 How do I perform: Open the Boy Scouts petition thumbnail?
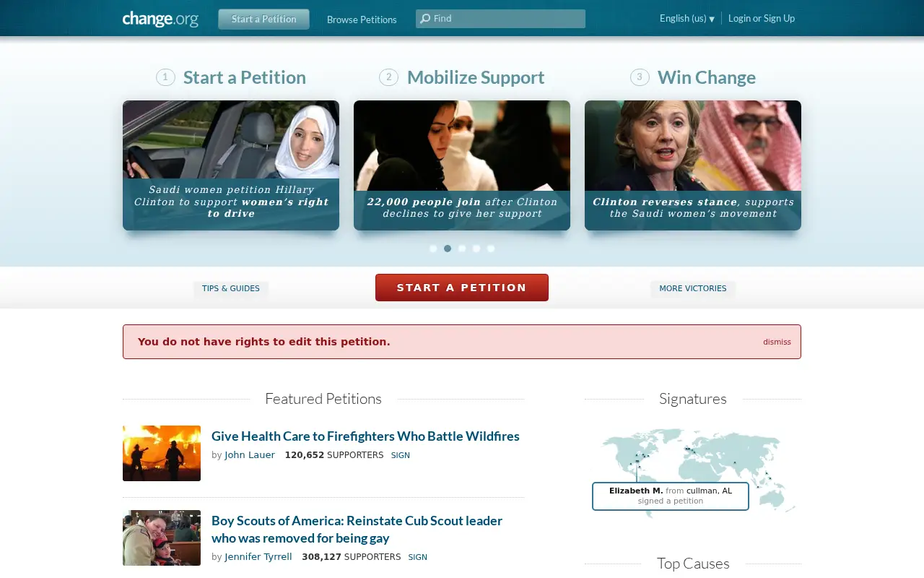162,538
